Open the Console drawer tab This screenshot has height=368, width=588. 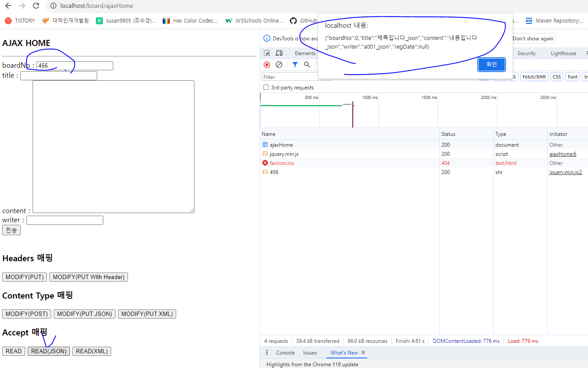[285, 353]
